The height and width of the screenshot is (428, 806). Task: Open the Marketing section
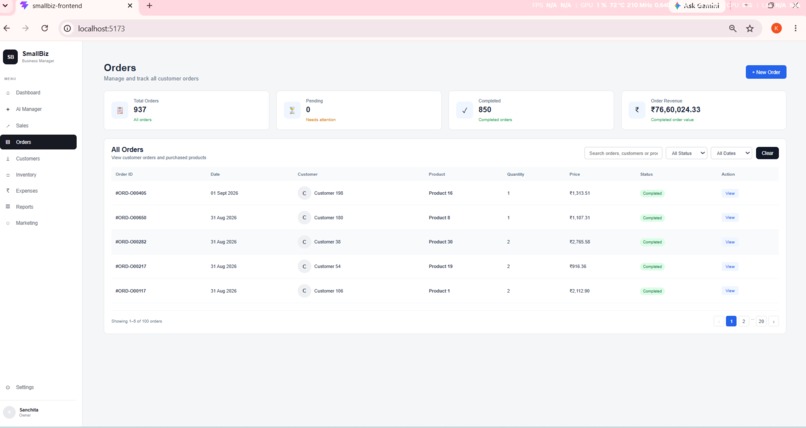coord(27,223)
